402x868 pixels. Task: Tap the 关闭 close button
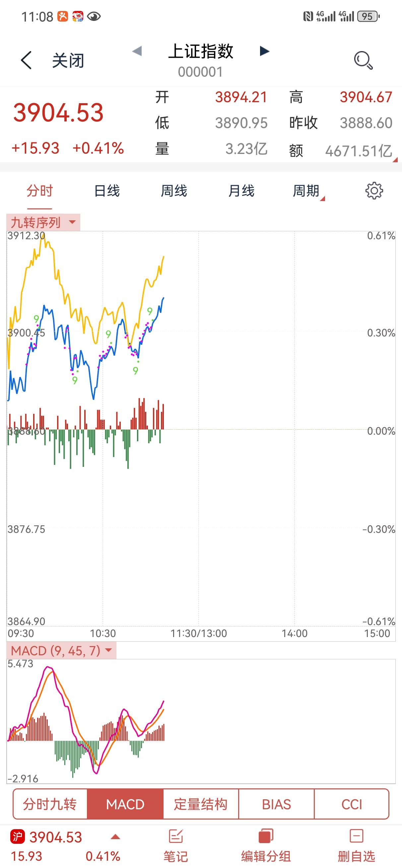pyautogui.click(x=68, y=61)
